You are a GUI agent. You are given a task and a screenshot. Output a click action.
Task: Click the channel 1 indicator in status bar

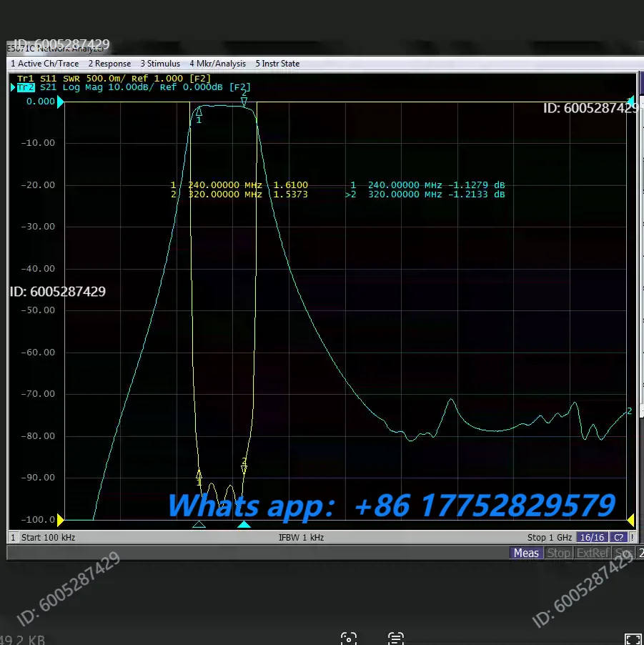point(13,537)
